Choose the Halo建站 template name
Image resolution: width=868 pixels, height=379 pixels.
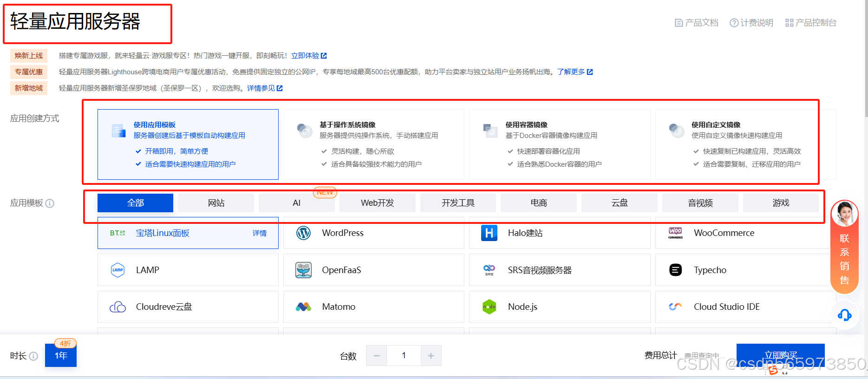[x=525, y=233]
